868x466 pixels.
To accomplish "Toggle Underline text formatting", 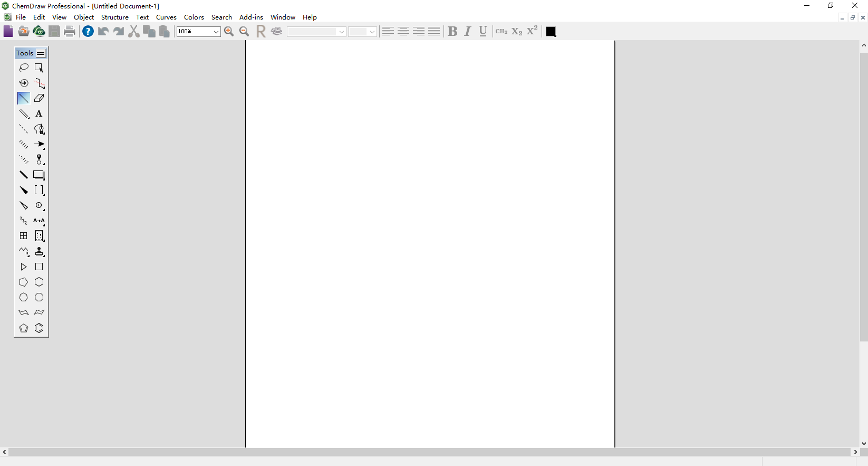I will click(483, 32).
